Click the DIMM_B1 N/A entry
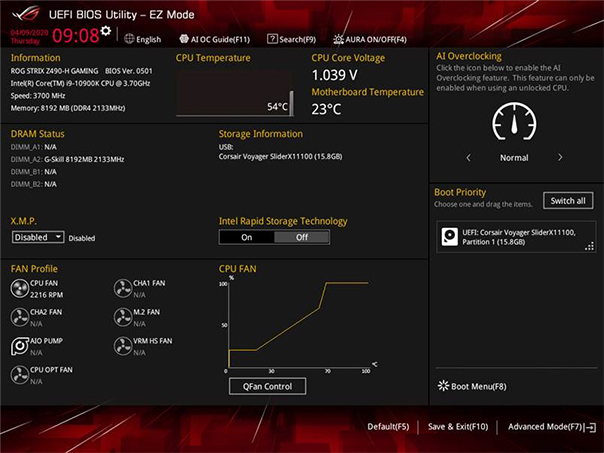The width and height of the screenshot is (604, 453). pyautogui.click(x=34, y=172)
